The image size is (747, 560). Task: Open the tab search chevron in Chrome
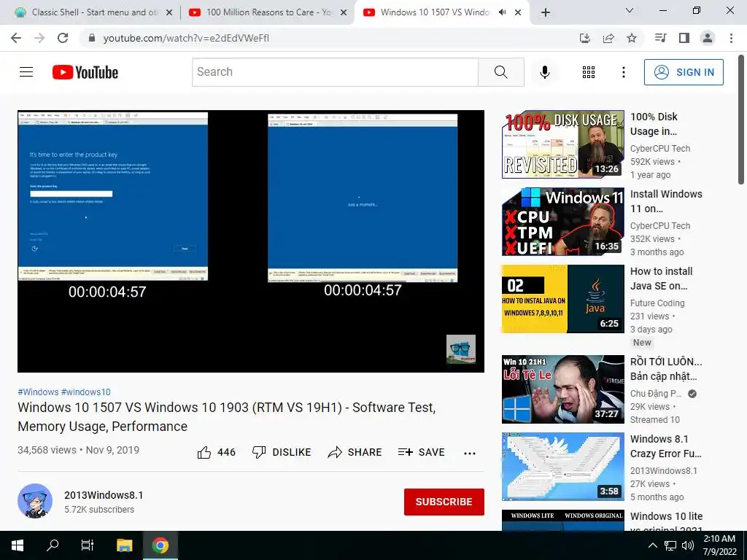point(630,10)
